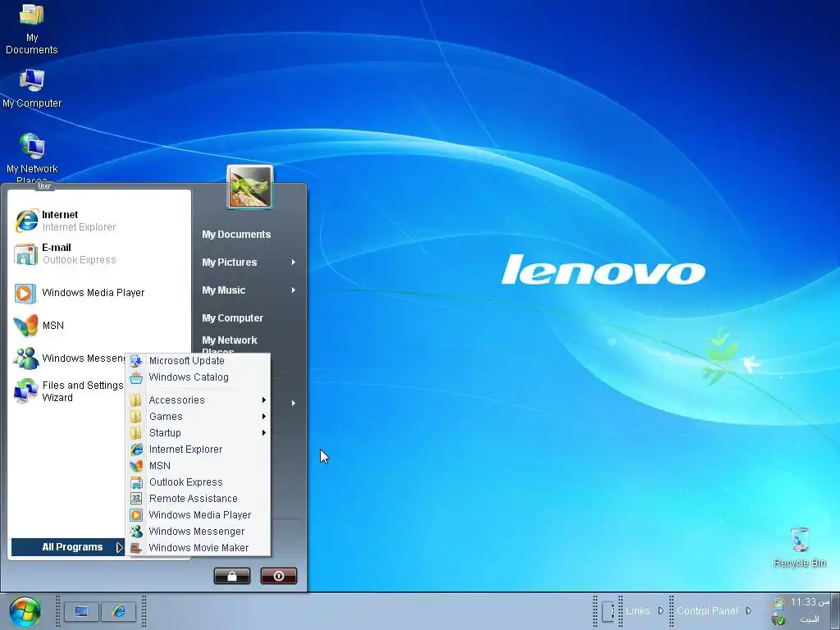Image resolution: width=840 pixels, height=630 pixels.
Task: Launch Windows Messenger in All Programs list
Action: point(199,532)
